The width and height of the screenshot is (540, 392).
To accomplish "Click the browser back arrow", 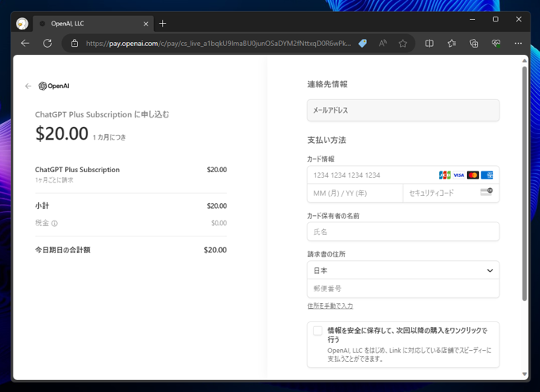I will coord(25,44).
